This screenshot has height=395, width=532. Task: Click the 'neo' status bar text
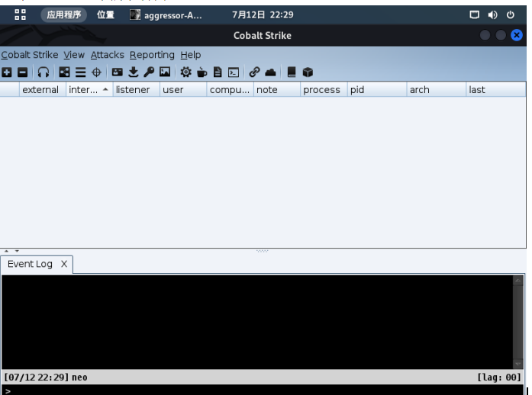pos(79,377)
